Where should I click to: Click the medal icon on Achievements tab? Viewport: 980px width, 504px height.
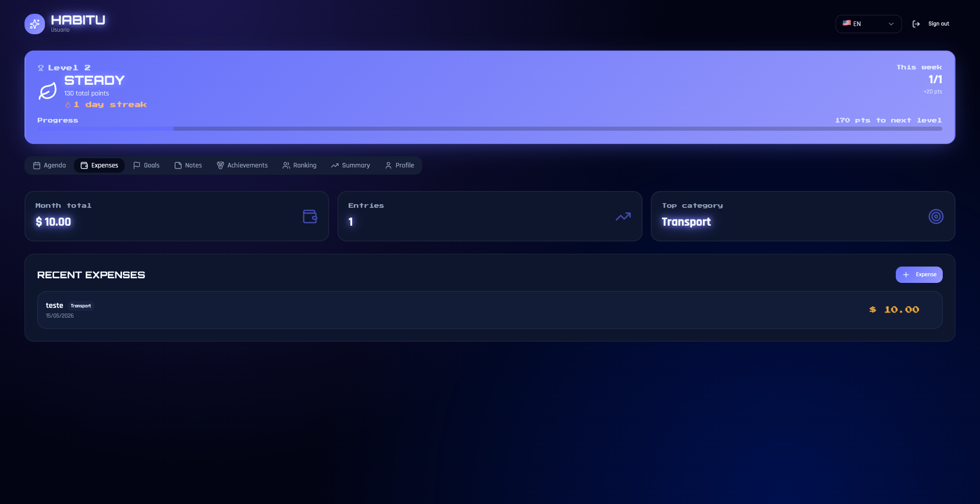pos(220,165)
